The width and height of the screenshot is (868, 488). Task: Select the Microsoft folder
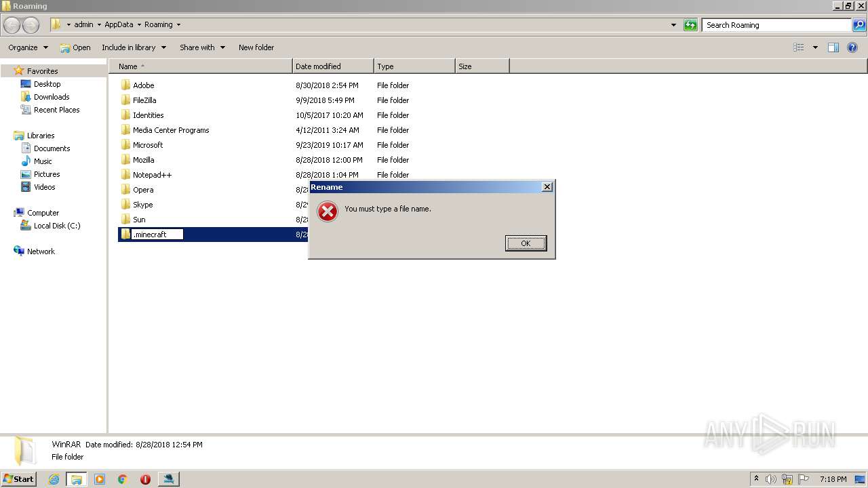point(148,145)
